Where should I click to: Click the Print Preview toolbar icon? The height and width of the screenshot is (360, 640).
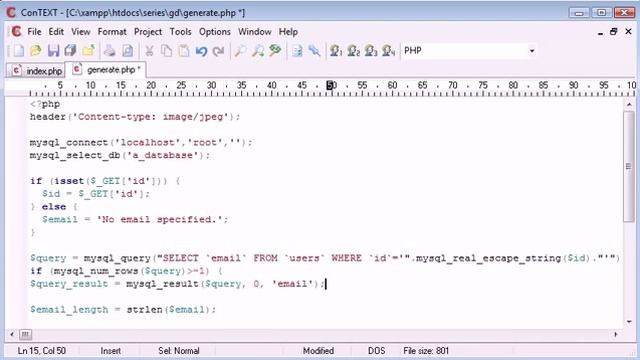pos(127,51)
